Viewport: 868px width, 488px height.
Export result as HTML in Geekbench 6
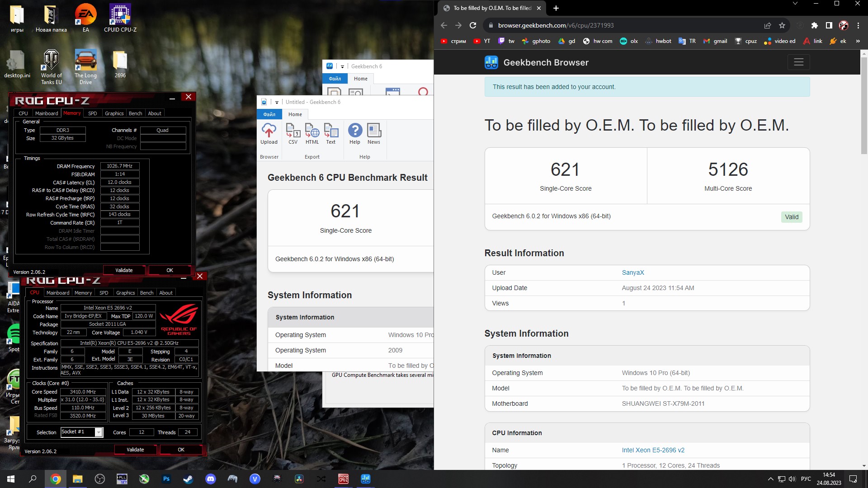point(312,134)
